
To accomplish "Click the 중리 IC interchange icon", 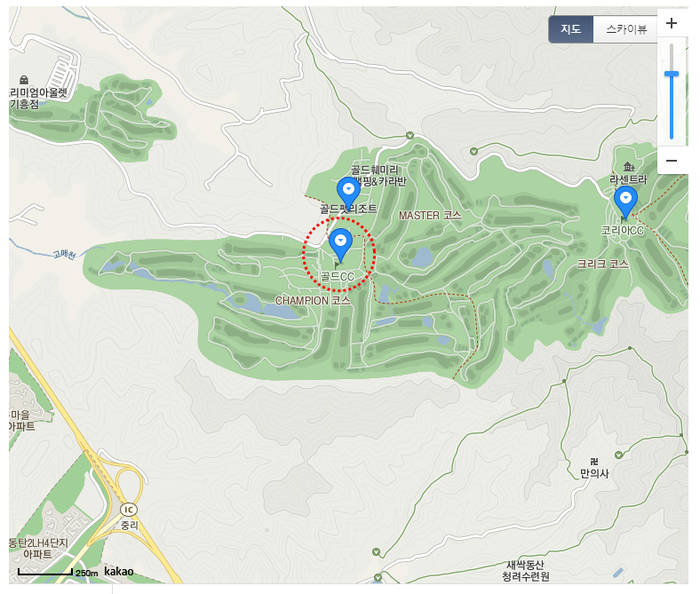I will pos(129,510).
